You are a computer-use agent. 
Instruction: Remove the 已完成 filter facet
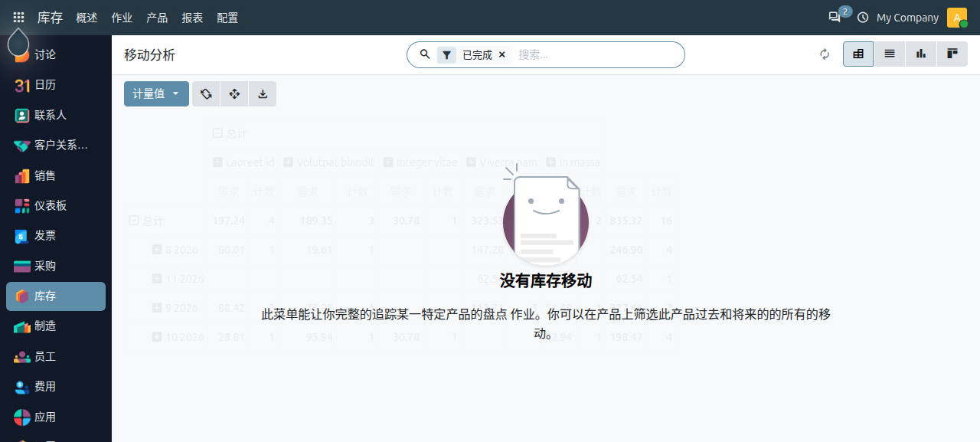tap(502, 54)
